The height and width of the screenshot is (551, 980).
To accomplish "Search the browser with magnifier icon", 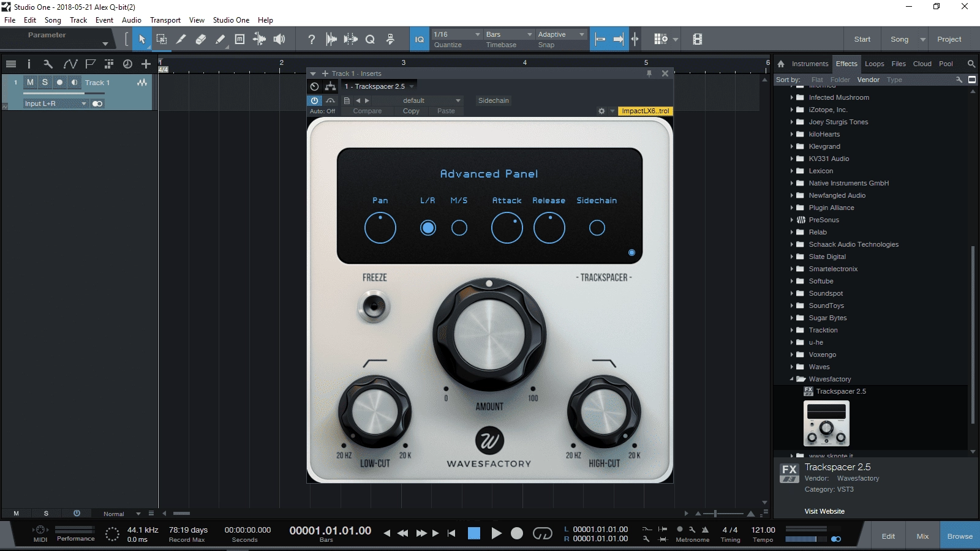I will point(971,64).
